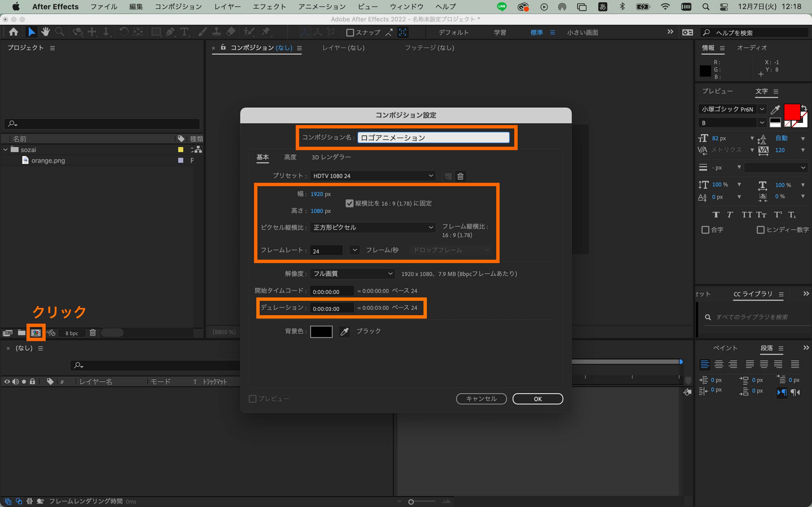Image resolution: width=812 pixels, height=507 pixels.
Task: Click the Home icon in toolbar
Action: [x=14, y=32]
